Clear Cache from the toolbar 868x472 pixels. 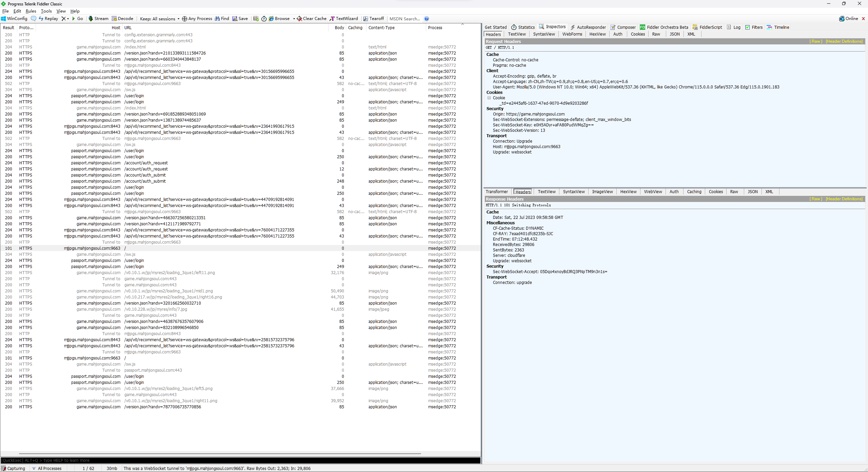(x=312, y=19)
